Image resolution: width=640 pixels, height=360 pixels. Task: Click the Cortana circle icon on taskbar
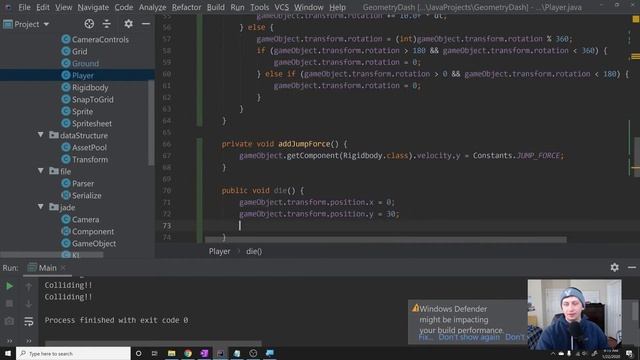click(138, 353)
